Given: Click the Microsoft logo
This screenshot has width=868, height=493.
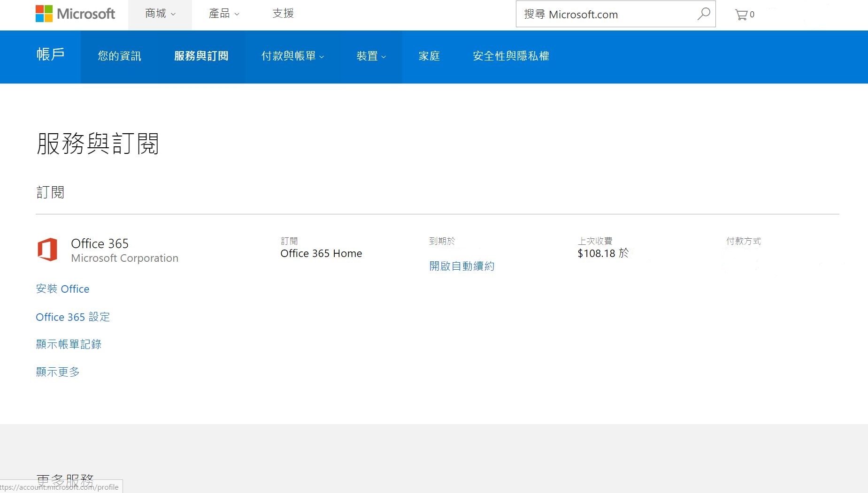Looking at the screenshot, I should (x=75, y=14).
